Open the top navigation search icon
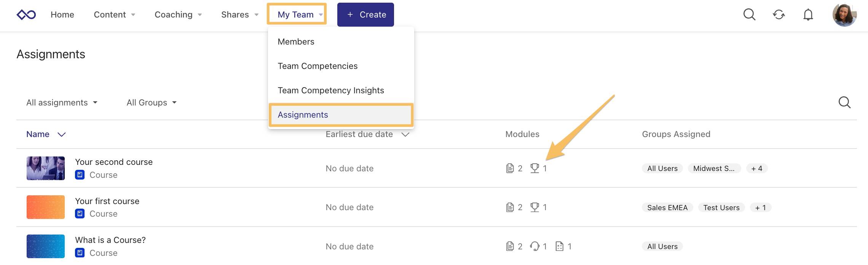The image size is (868, 265). [x=749, y=14]
